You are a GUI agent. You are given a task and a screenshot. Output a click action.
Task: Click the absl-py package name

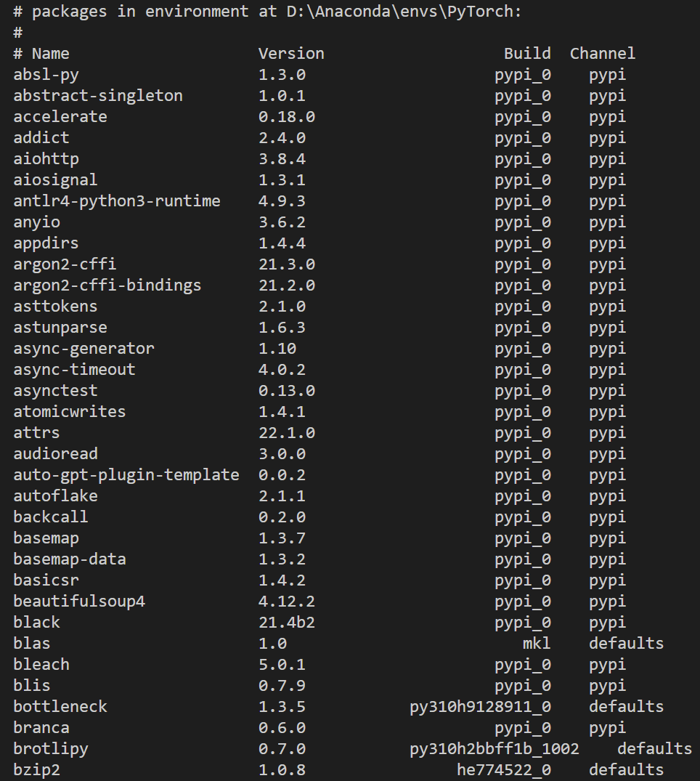(46, 75)
